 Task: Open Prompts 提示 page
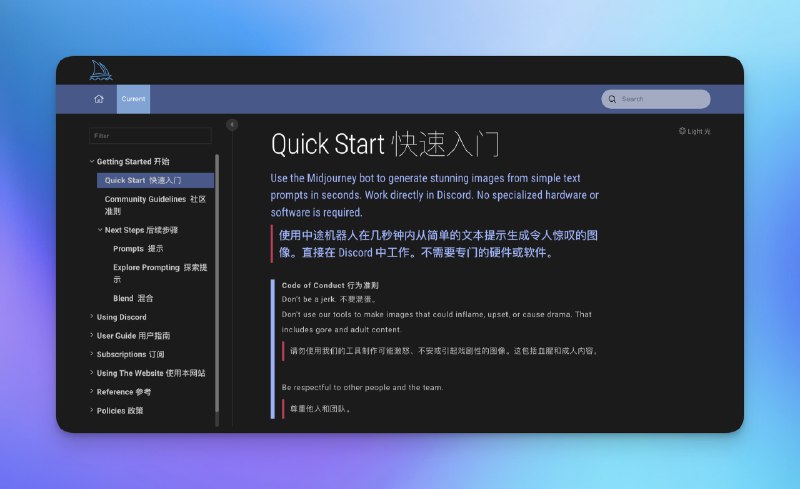tap(138, 249)
